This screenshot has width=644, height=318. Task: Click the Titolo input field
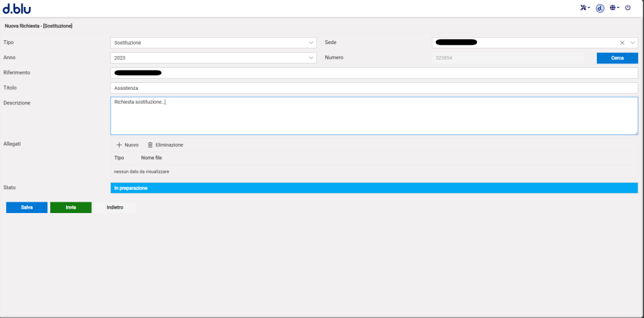pyautogui.click(x=374, y=88)
